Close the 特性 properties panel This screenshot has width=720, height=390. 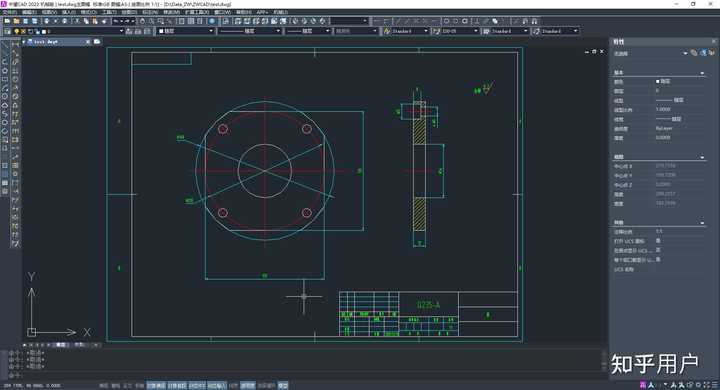pyautogui.click(x=714, y=41)
